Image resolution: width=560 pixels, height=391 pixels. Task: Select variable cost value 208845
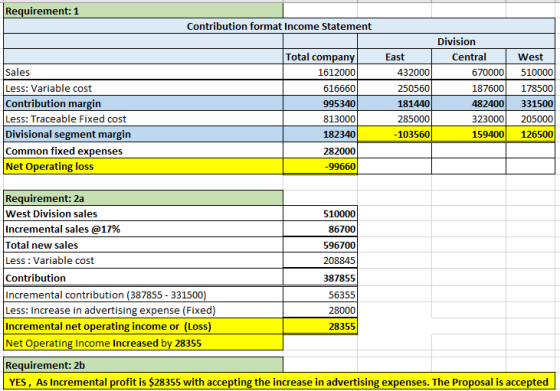(x=320, y=260)
